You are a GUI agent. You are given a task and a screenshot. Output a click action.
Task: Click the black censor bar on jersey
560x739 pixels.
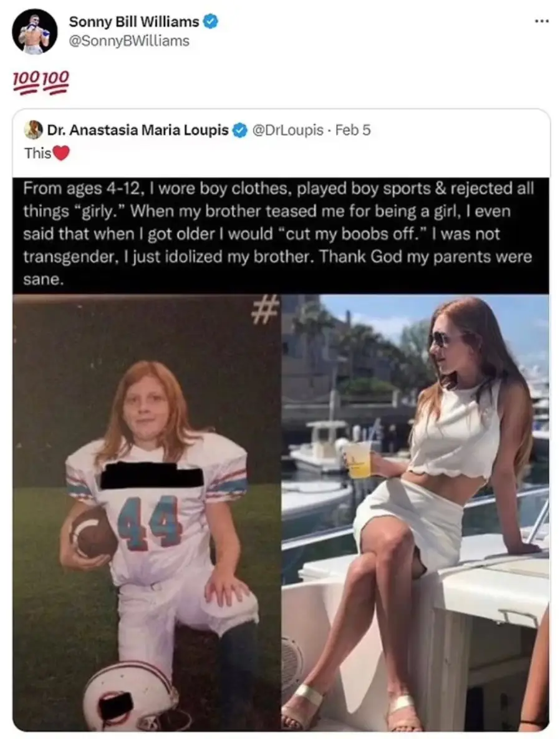pos(152,477)
